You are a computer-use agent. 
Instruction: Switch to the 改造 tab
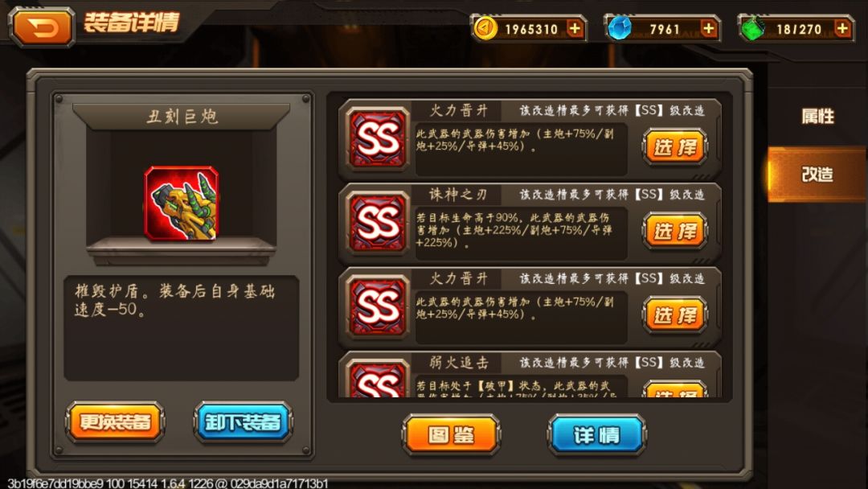817,174
